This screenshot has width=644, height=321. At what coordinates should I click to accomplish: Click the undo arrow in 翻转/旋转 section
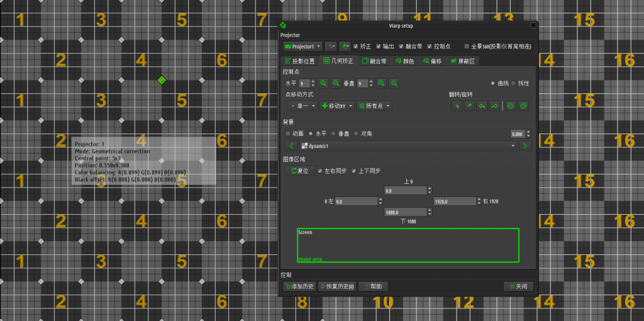pos(482,106)
